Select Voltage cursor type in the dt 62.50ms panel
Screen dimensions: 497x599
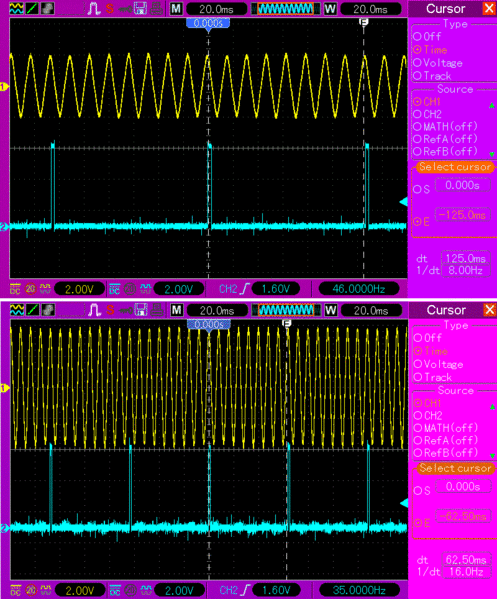point(439,364)
